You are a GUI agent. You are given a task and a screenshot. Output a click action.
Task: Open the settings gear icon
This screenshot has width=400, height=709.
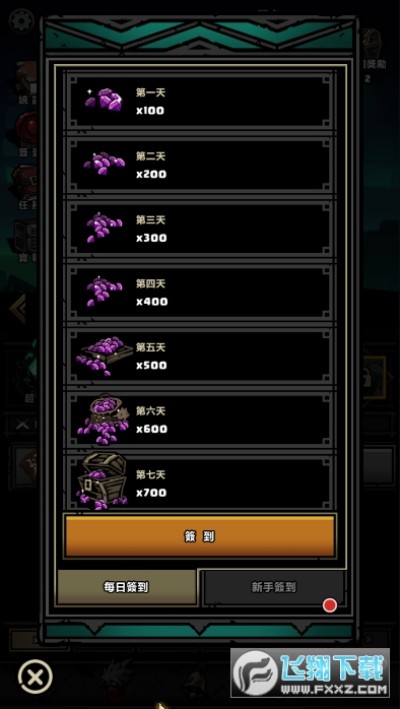(x=22, y=21)
